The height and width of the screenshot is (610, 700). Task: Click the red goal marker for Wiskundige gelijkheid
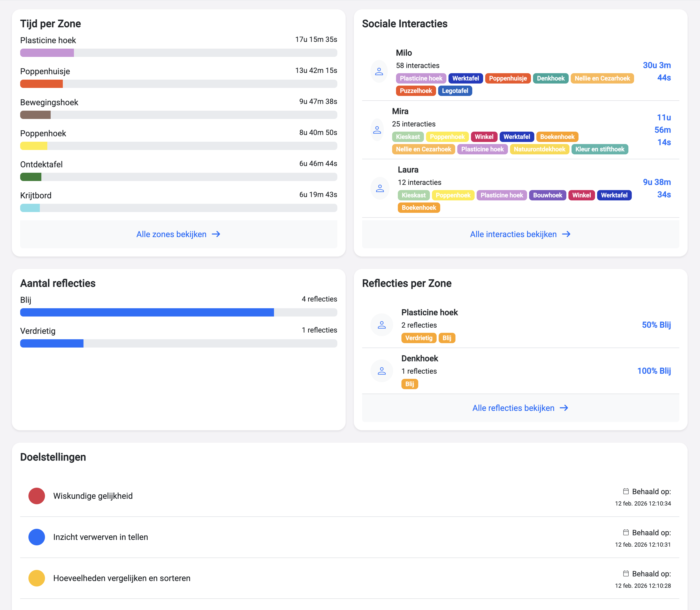coord(36,496)
